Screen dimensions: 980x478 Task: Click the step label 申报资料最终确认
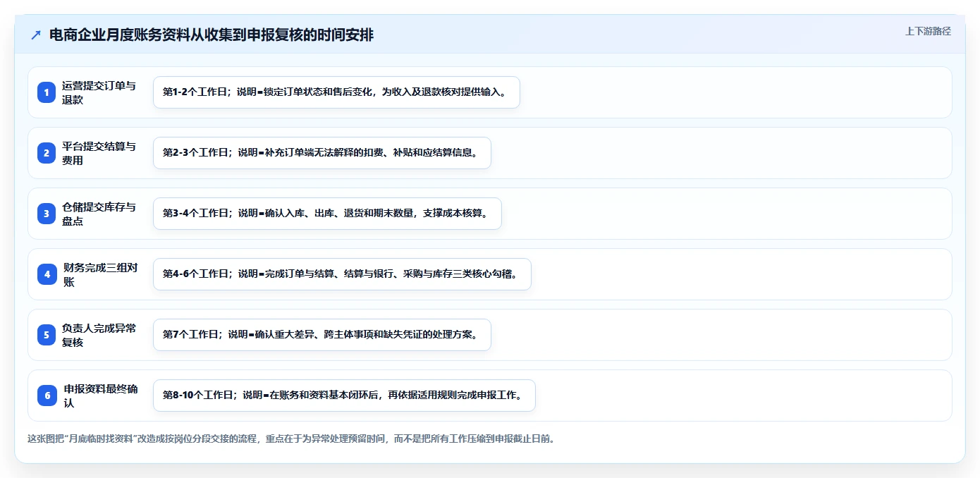pyautogui.click(x=100, y=396)
